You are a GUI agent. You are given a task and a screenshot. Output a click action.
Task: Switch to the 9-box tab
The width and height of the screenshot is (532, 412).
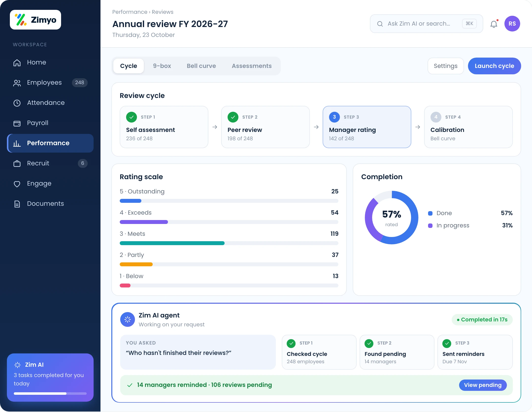(x=162, y=66)
